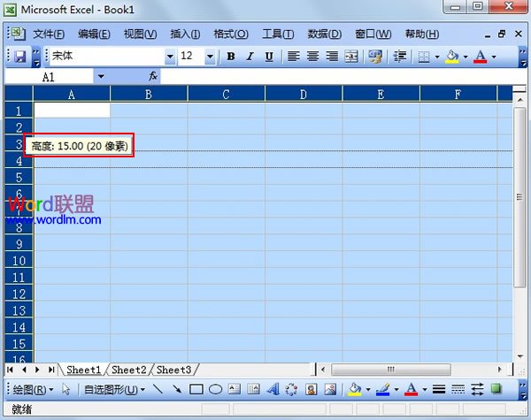This screenshot has height=420, width=531.
Task: Open borders dropdown arrow
Action: coord(437,57)
